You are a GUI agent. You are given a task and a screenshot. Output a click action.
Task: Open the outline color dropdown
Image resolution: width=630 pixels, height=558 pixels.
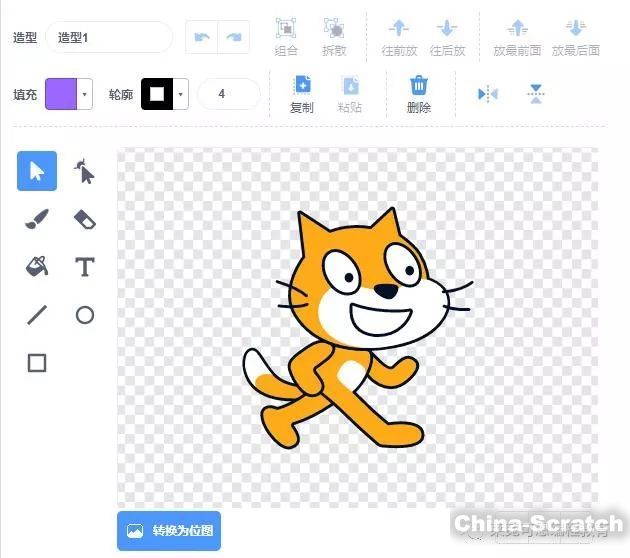tap(181, 95)
